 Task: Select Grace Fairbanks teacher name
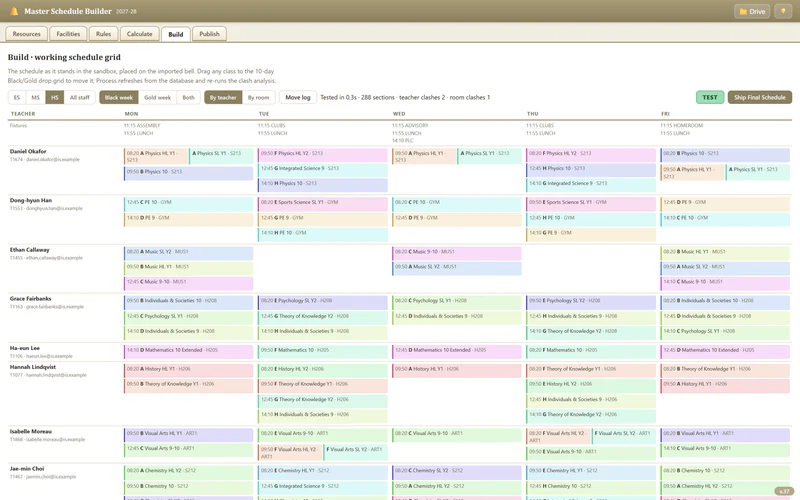(x=31, y=298)
